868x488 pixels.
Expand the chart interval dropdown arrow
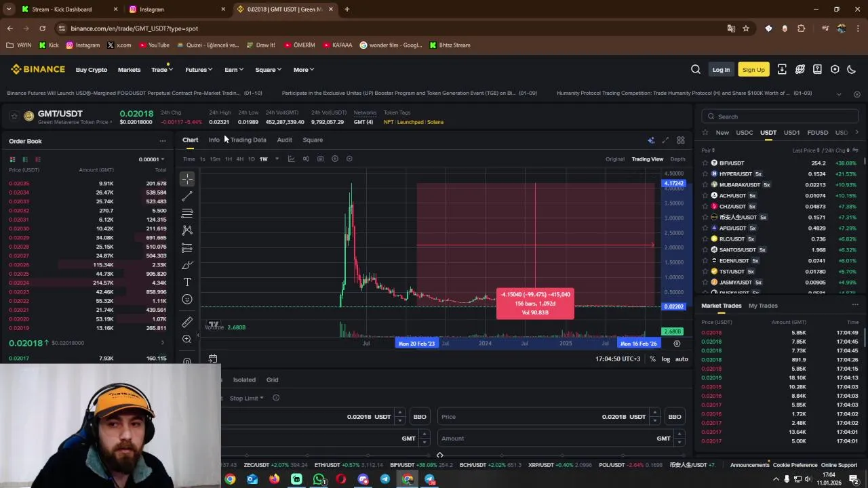[x=277, y=159]
